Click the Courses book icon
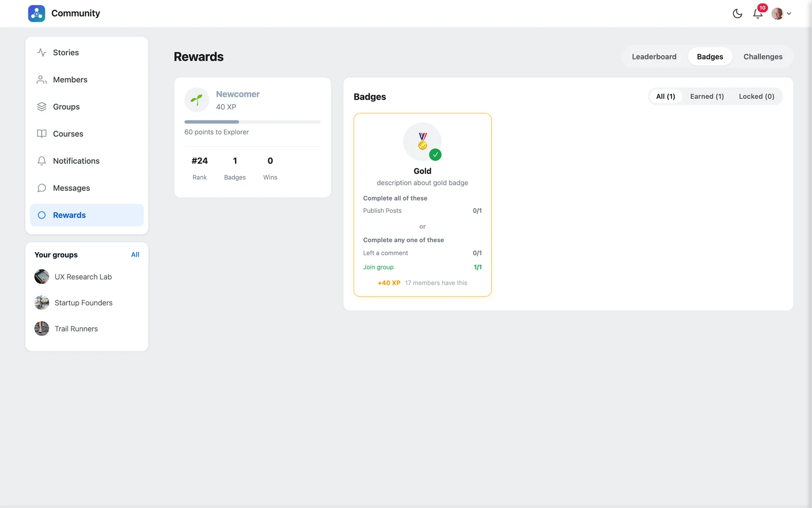This screenshot has height=508, width=812. tap(42, 134)
